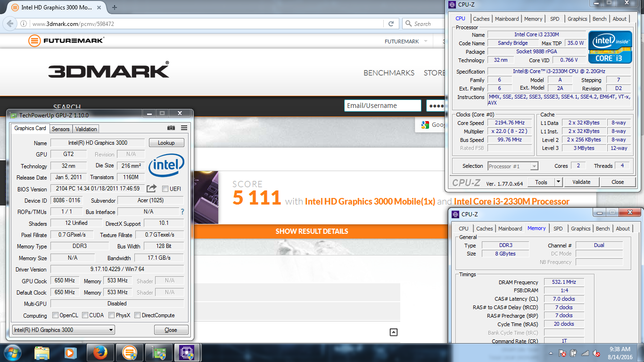
Task: Click the 3DMARK logo
Action: (108, 71)
